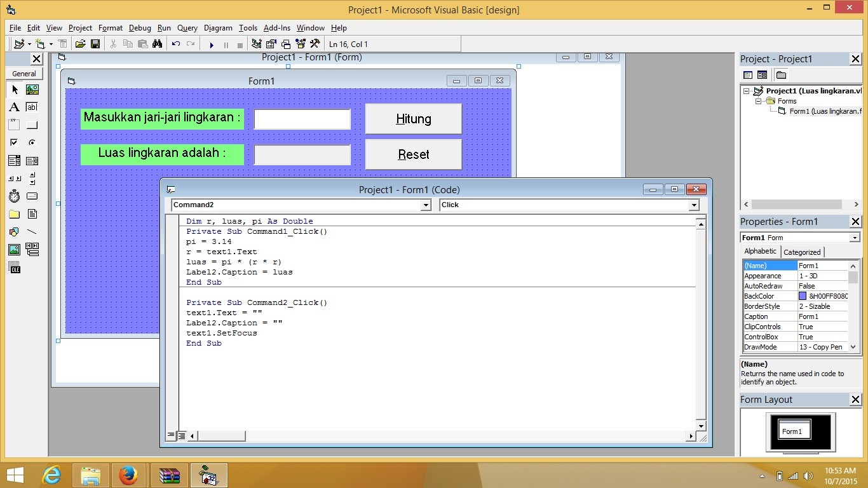Undo the last action in toolbar
Viewport: 868px width, 488px height.
pyautogui.click(x=176, y=44)
